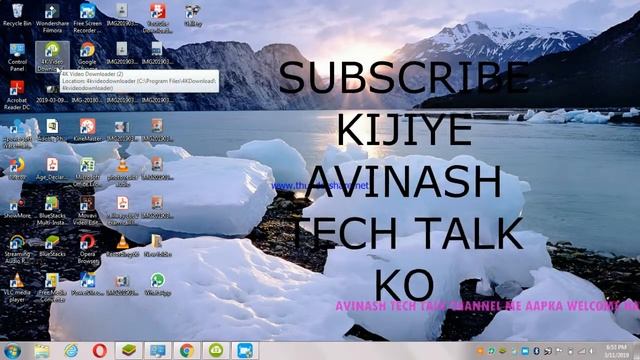Screen dimensions: 640x360
Task: Select the desktop BlueStacks shortcut beside Opera Browser
Action: point(52,246)
